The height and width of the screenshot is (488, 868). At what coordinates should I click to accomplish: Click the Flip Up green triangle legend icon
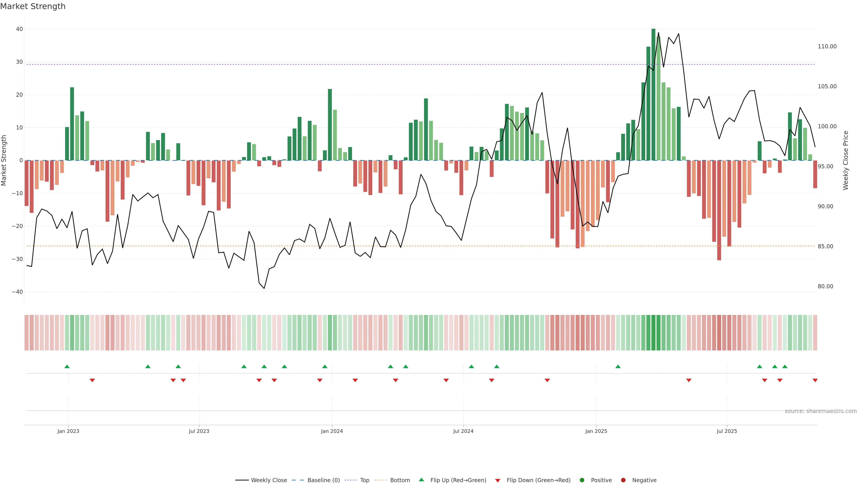tap(421, 480)
